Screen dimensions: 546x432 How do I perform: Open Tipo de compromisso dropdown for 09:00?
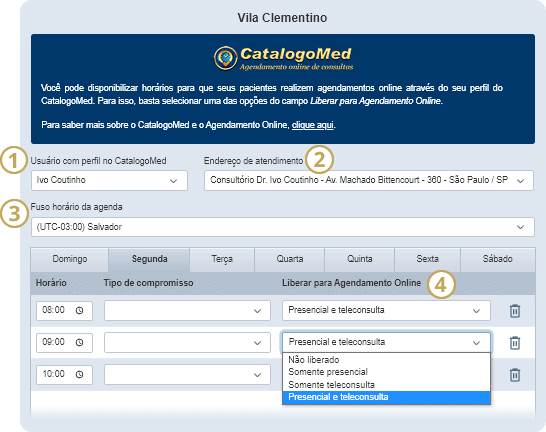click(x=187, y=343)
